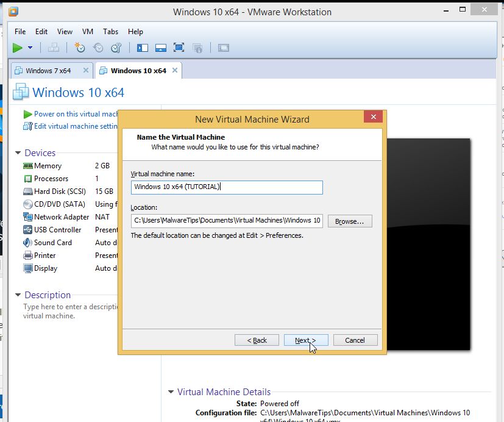This screenshot has width=504, height=422.
Task: Click the Unity mode toolbar icon
Action: pyautogui.click(x=197, y=48)
